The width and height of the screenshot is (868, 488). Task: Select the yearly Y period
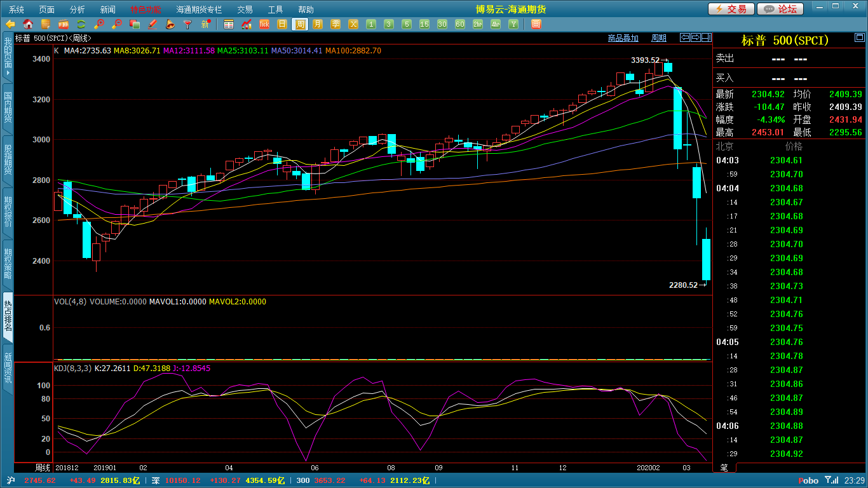[513, 24]
